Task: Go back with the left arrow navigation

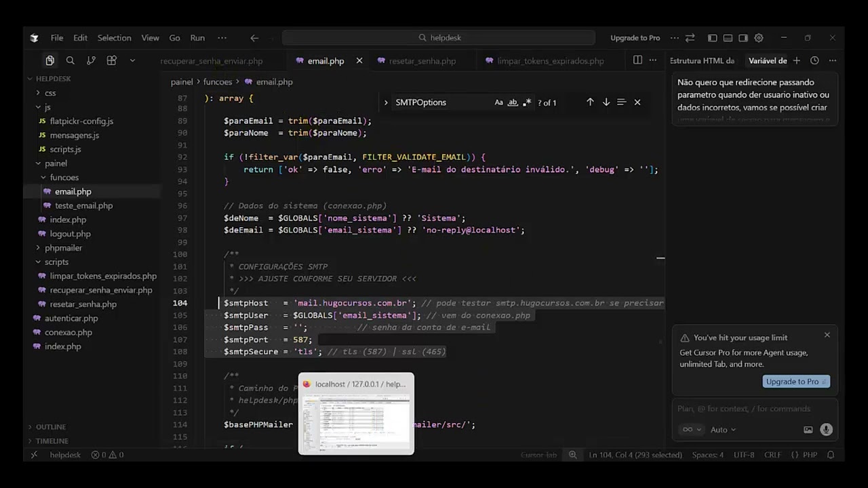Action: pos(254,38)
